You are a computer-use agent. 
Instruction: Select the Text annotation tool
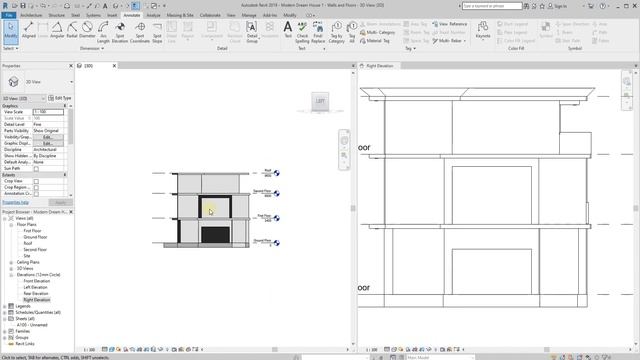click(x=288, y=30)
